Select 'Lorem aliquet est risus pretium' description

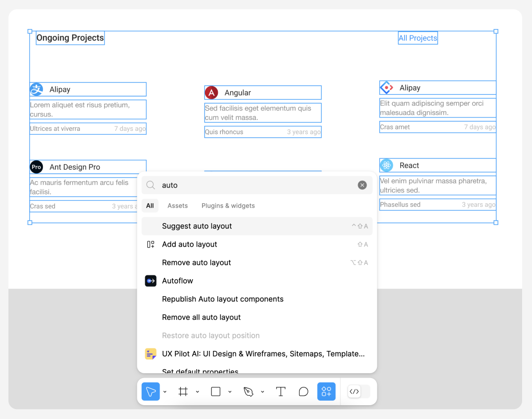[88, 110]
